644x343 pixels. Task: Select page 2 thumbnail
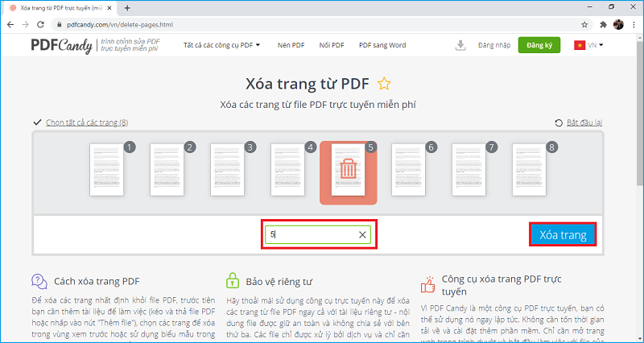(167, 169)
